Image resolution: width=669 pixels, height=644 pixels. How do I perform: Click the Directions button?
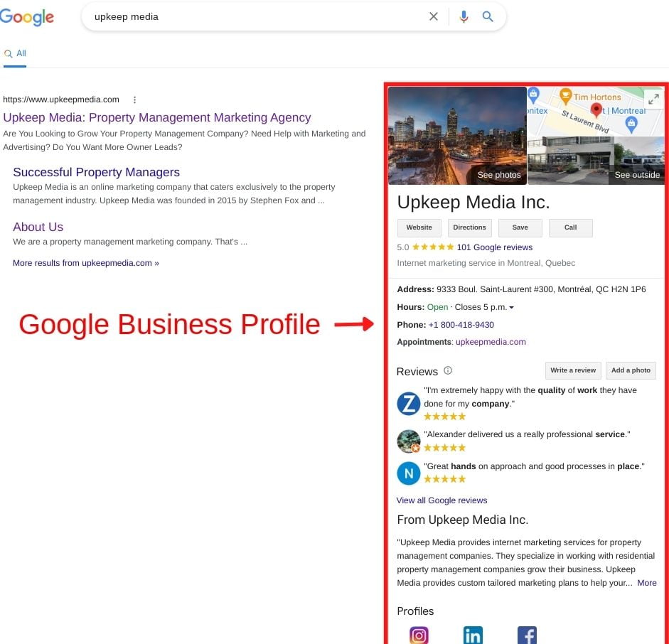pyautogui.click(x=469, y=227)
